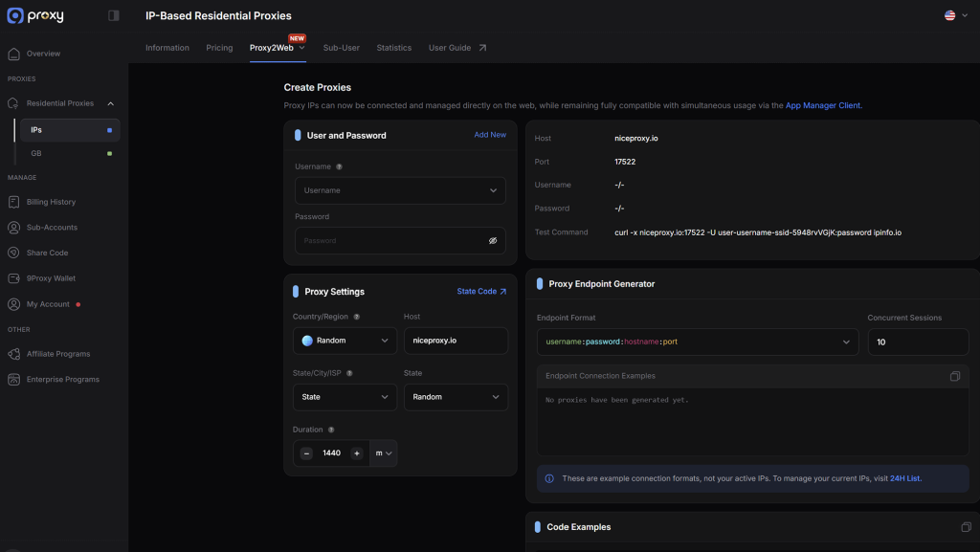This screenshot has height=552, width=980.
Task: Switch to the Pricing tab
Action: coord(219,48)
